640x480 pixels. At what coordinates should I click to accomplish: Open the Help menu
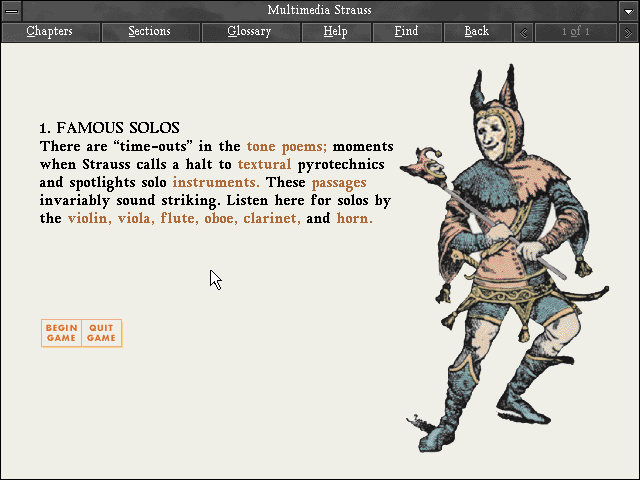(x=335, y=32)
